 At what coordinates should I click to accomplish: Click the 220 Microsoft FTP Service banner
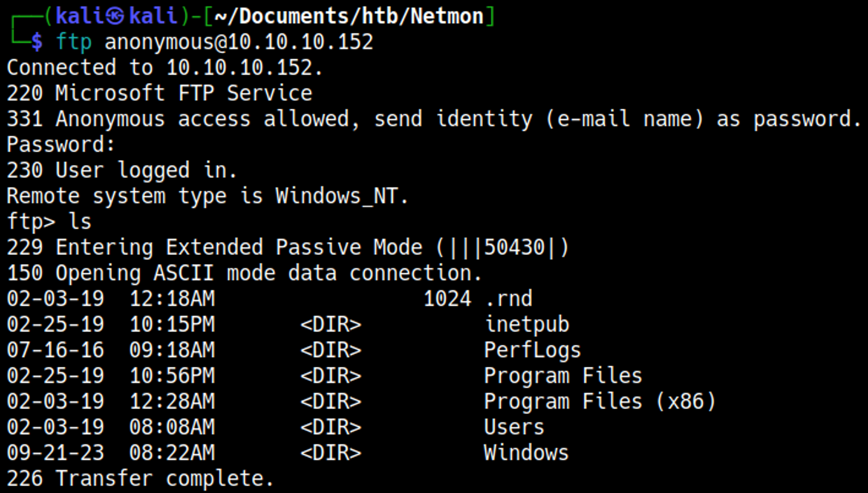point(160,93)
